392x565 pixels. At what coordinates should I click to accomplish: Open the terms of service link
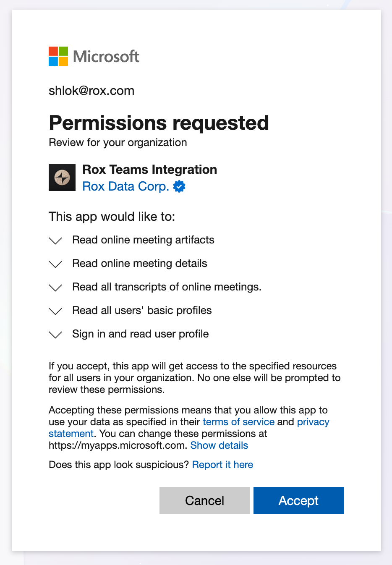[238, 422]
